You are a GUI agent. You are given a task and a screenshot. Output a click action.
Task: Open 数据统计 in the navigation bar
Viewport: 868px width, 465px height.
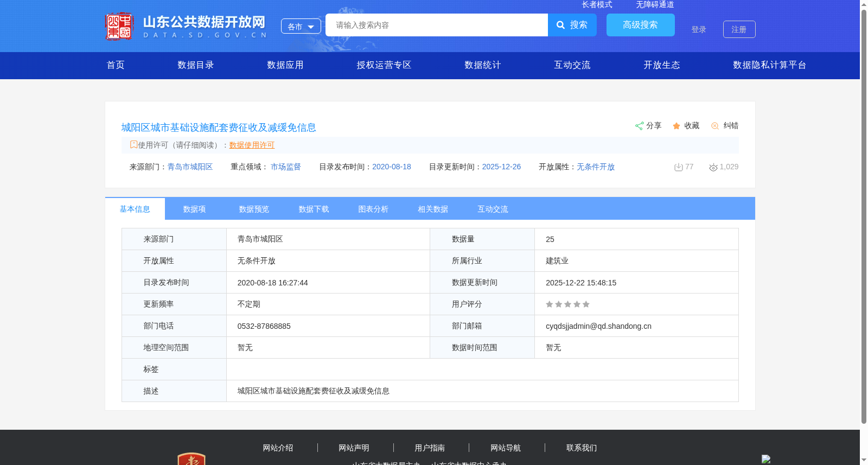(483, 65)
